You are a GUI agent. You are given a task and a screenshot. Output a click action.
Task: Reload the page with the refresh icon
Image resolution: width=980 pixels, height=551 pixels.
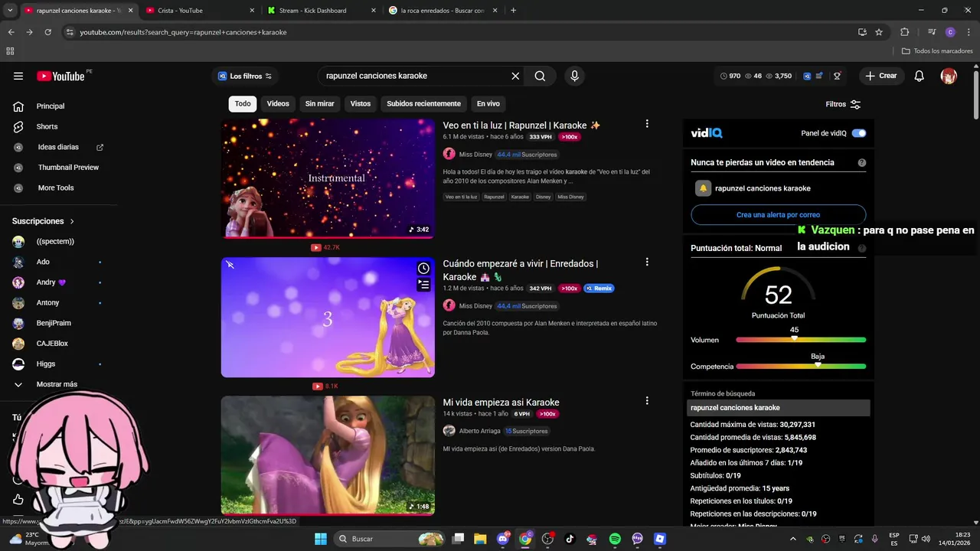pos(47,32)
